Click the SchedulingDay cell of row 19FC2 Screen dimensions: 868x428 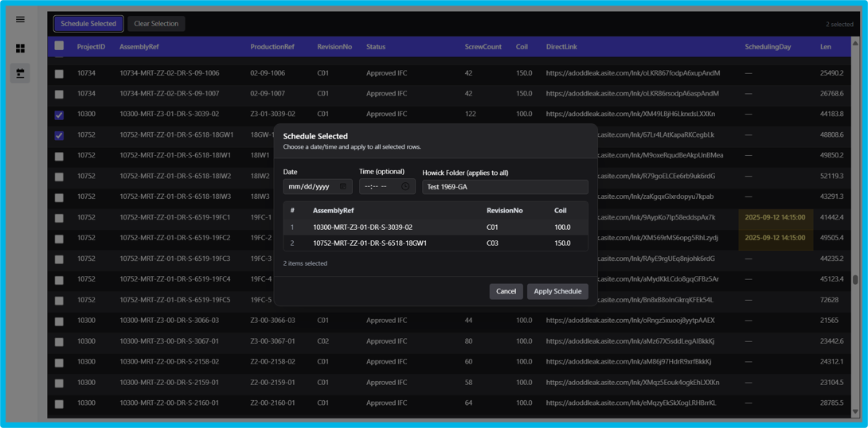tap(775, 239)
